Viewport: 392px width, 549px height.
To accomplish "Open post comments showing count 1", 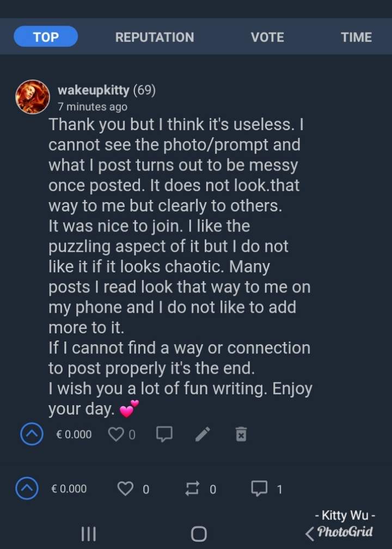I will (259, 488).
